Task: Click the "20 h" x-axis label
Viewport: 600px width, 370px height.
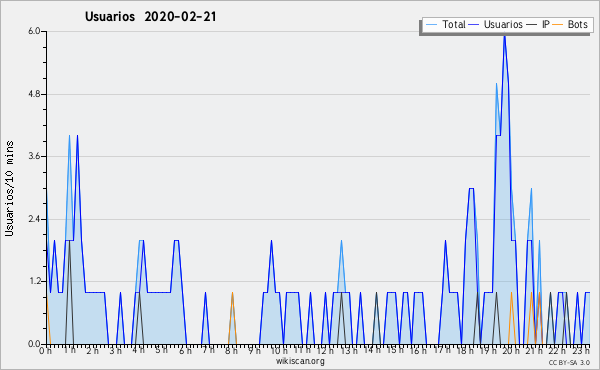Action: 511,351
